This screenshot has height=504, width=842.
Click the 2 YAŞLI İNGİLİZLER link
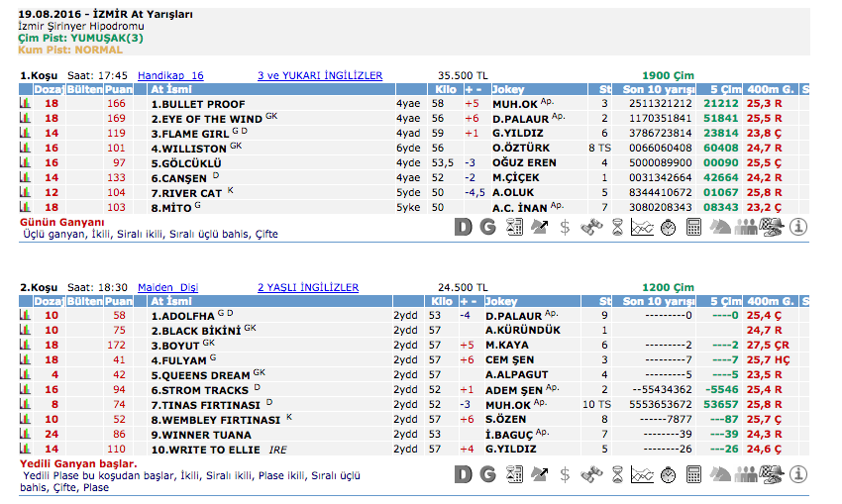coord(307,287)
